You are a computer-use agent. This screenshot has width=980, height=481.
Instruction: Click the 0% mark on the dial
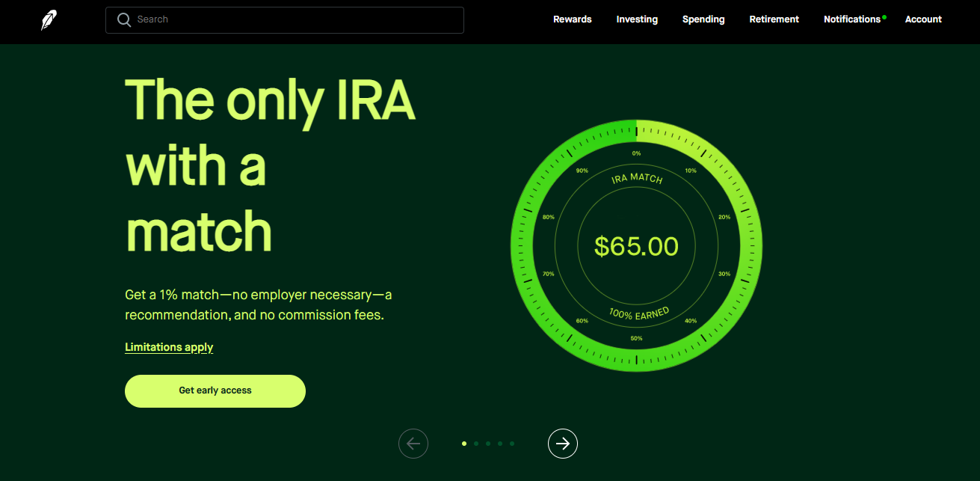(x=636, y=153)
